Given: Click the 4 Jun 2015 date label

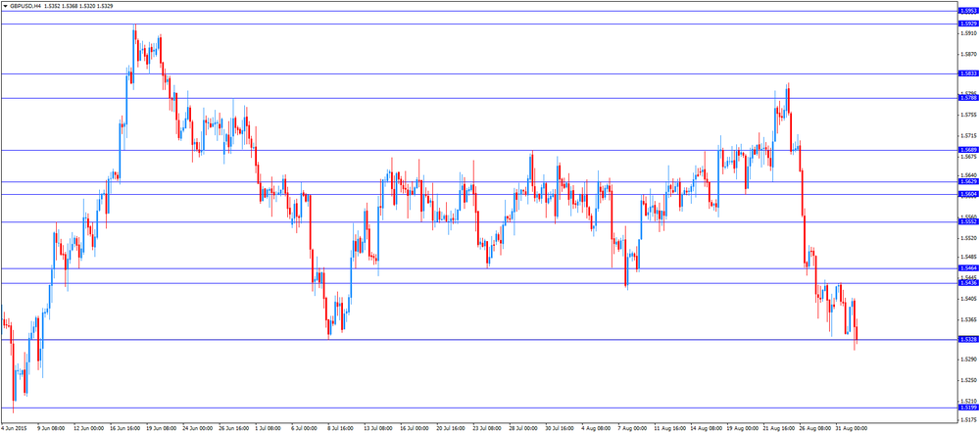Looking at the screenshot, I should (x=15, y=429).
